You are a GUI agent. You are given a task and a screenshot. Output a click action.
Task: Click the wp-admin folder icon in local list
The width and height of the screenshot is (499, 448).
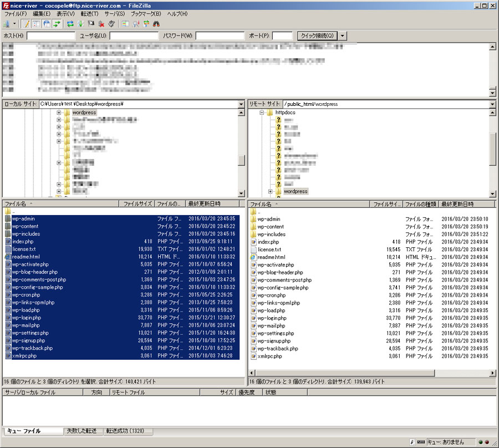point(8,219)
